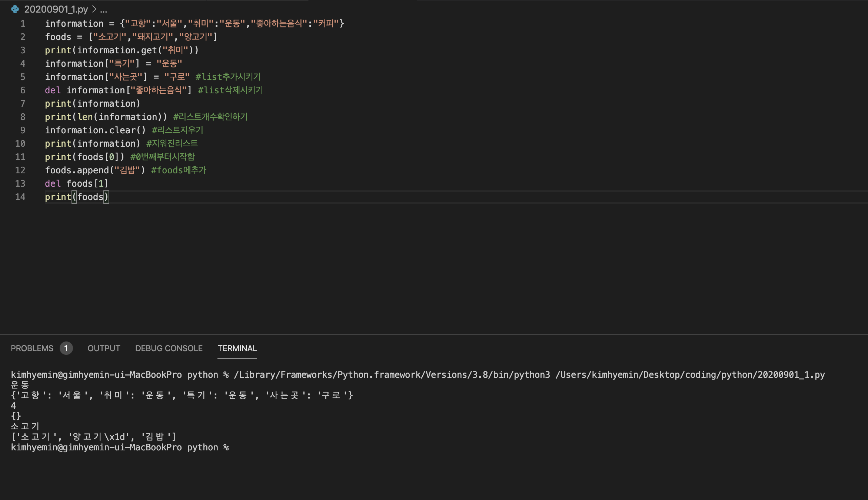Open the OUTPUT panel tab
Image resolution: width=868 pixels, height=500 pixels.
point(104,348)
